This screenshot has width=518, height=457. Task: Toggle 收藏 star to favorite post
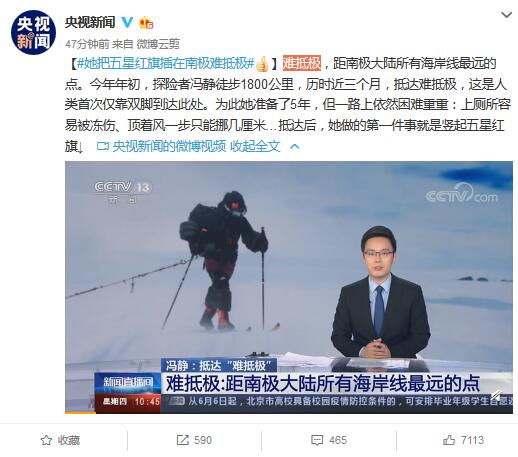[60, 440]
